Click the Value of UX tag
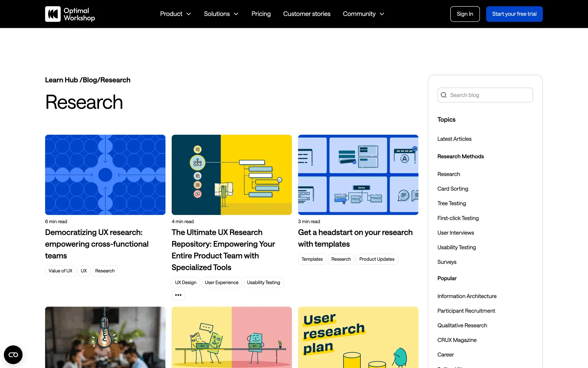 (x=60, y=271)
